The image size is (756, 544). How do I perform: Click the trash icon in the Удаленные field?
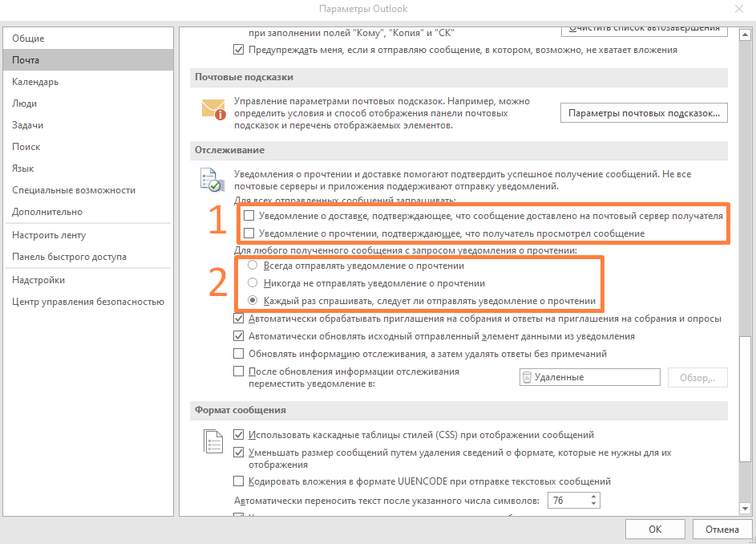pos(527,377)
